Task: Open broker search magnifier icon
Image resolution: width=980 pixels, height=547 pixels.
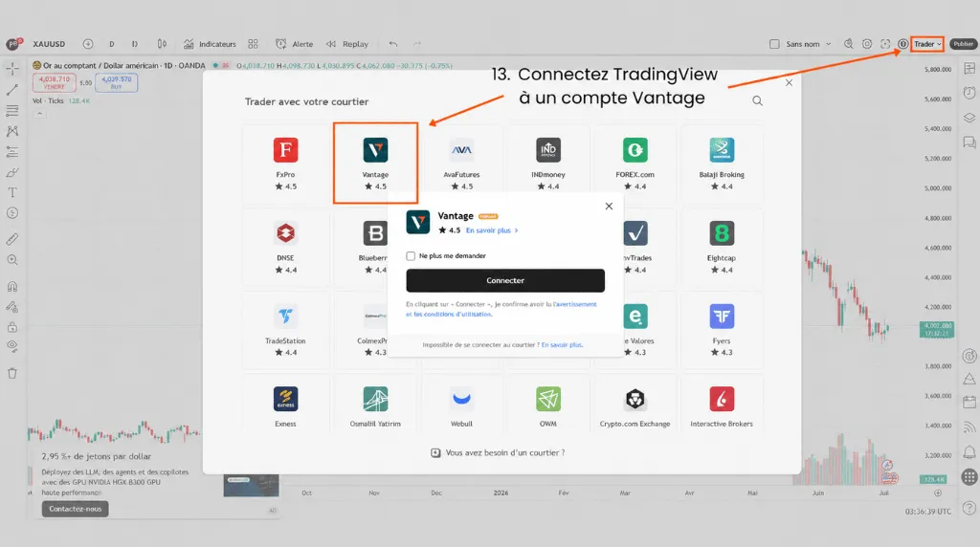Action: 758,101
